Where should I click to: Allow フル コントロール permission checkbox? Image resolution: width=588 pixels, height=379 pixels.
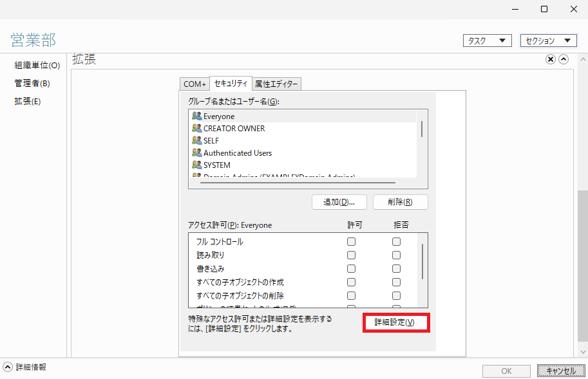[x=351, y=241]
